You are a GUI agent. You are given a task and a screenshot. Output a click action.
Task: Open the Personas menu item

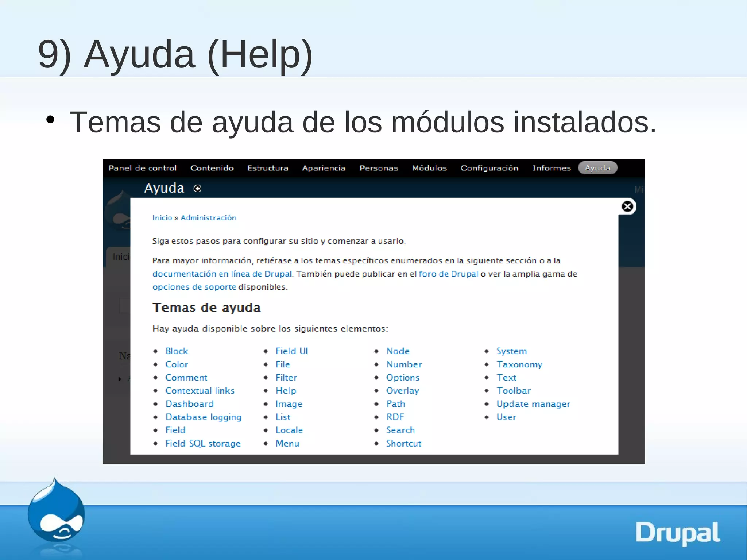pyautogui.click(x=379, y=168)
